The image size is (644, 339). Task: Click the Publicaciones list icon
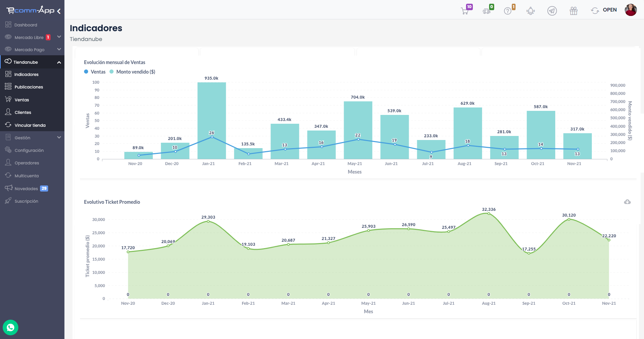pos(8,86)
